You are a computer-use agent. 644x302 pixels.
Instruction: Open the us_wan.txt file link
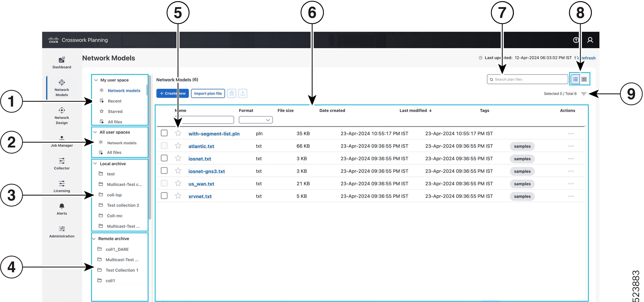(x=201, y=184)
